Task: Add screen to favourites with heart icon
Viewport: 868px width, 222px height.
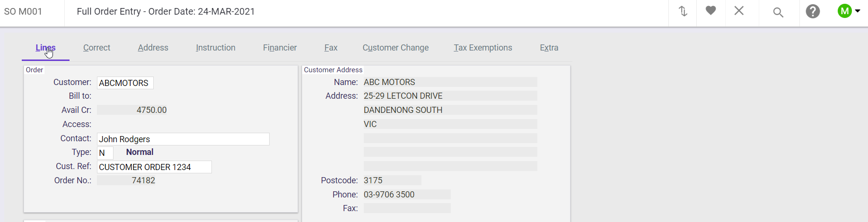Action: [x=710, y=10]
